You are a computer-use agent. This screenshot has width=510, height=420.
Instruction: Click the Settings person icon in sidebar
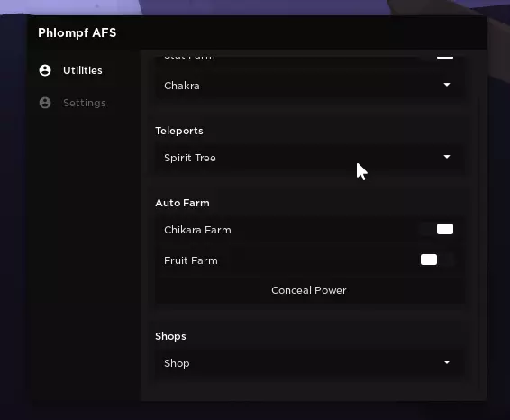(45, 103)
